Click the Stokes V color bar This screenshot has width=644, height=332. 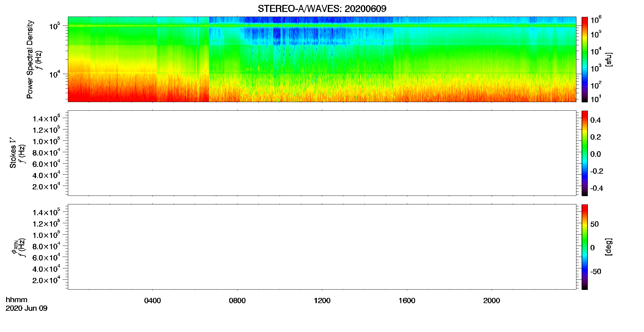pyautogui.click(x=584, y=153)
